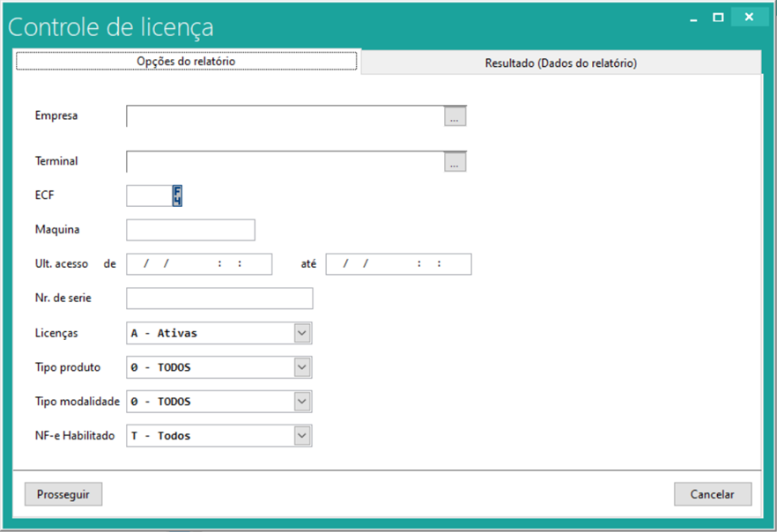Screen dimensions: 777x532
Task: Click the Maquina text field
Action: [x=190, y=230]
